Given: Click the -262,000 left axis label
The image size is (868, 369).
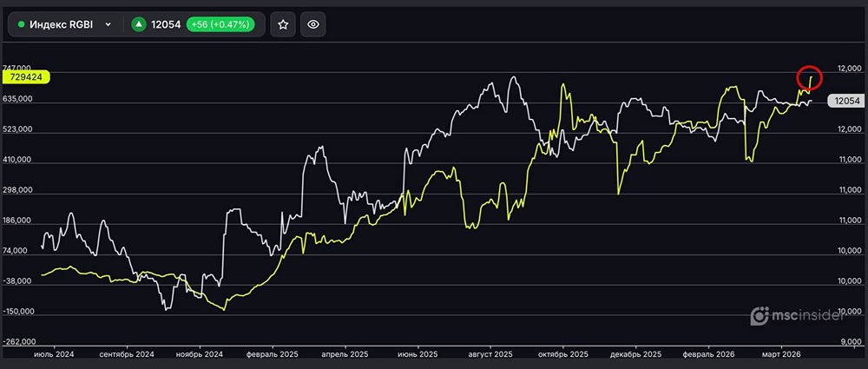Looking at the screenshot, I should pyautogui.click(x=17, y=343).
